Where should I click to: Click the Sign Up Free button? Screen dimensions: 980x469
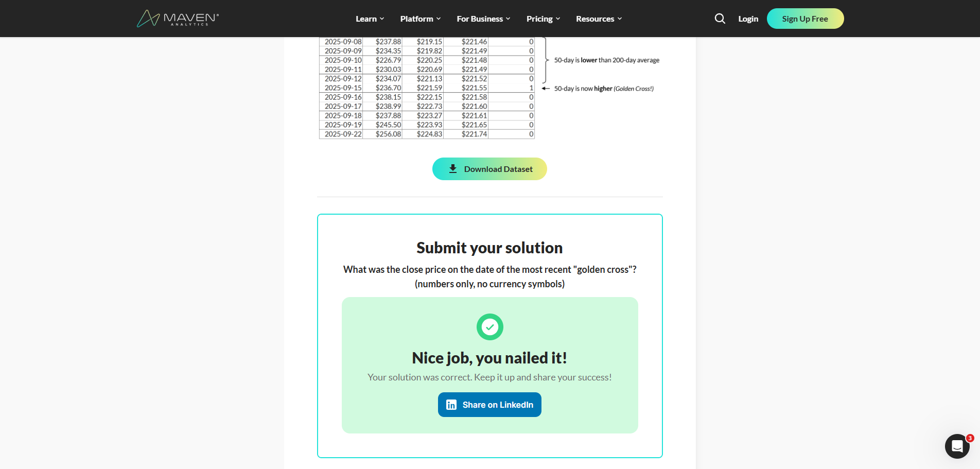tap(805, 18)
